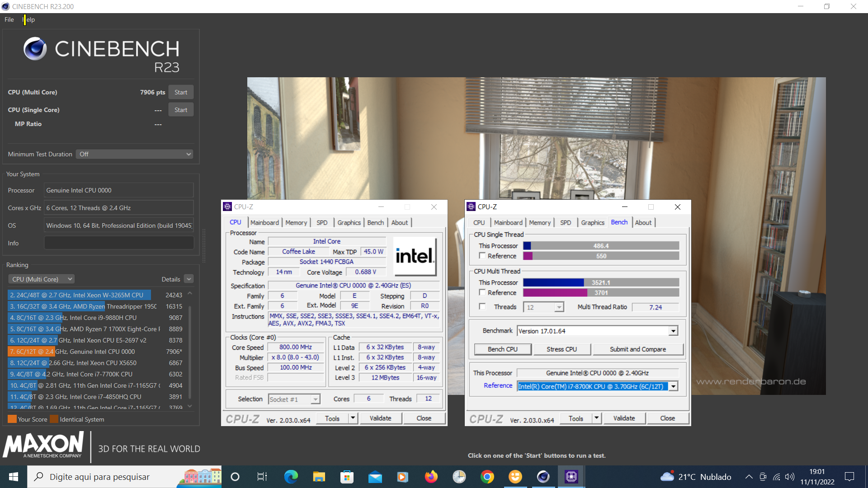This screenshot has height=488, width=868.
Task: Open clock app icon in taskbar
Action: (x=459, y=477)
